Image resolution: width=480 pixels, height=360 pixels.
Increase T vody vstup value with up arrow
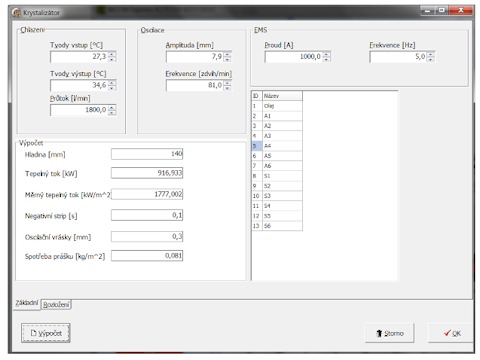point(112,54)
